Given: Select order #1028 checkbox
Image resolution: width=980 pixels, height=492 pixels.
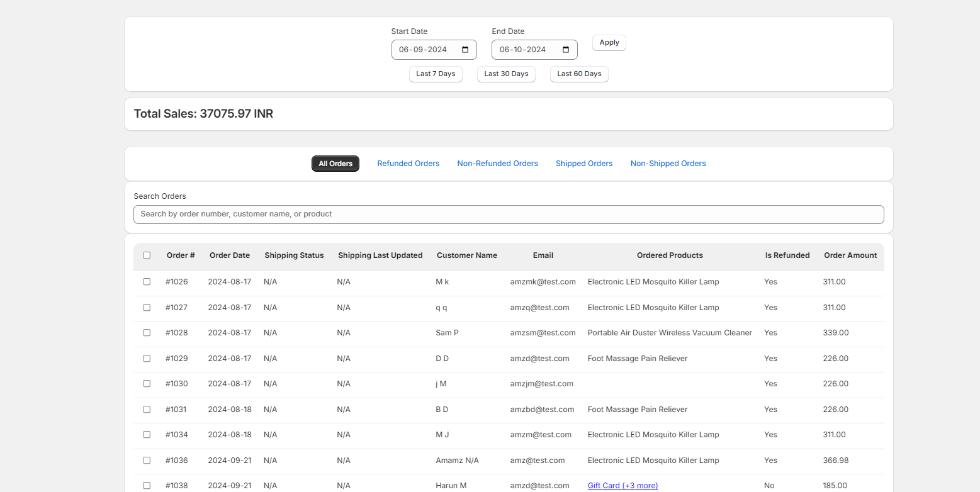Looking at the screenshot, I should click(x=147, y=333).
